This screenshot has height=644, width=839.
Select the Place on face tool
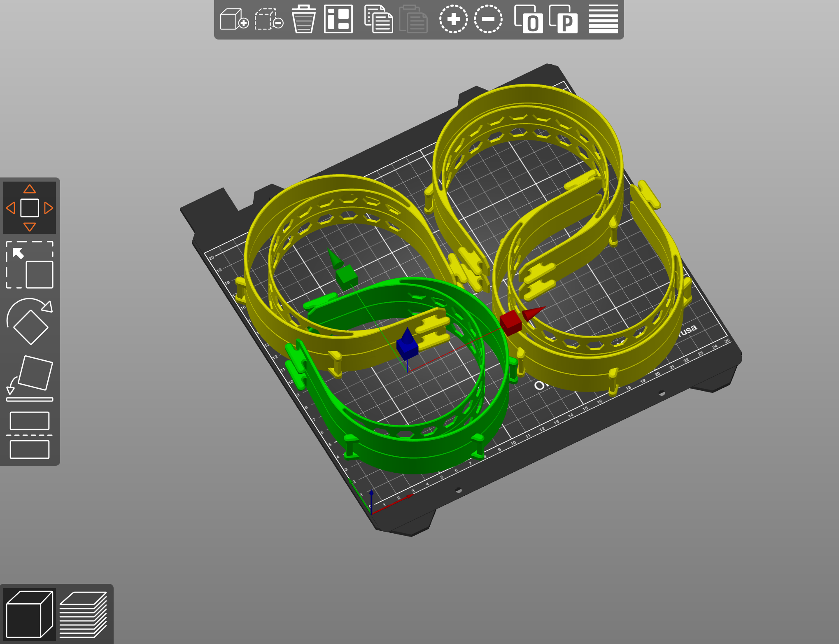30,378
